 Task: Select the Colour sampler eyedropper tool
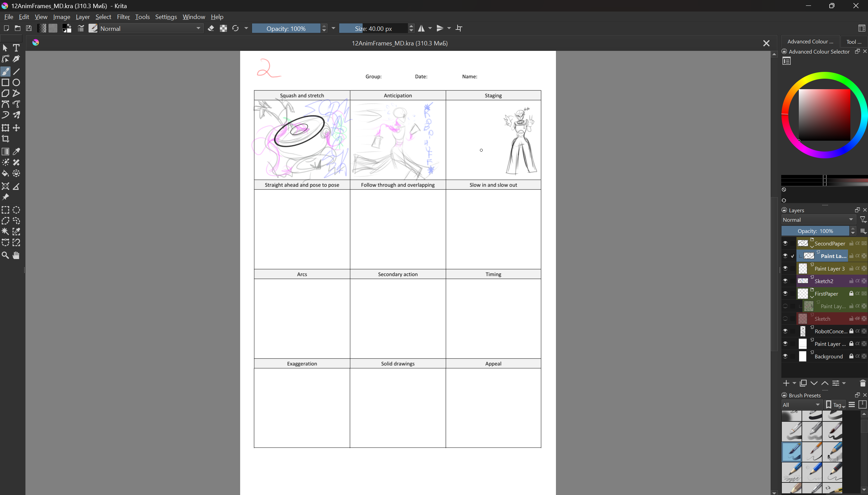(x=16, y=152)
